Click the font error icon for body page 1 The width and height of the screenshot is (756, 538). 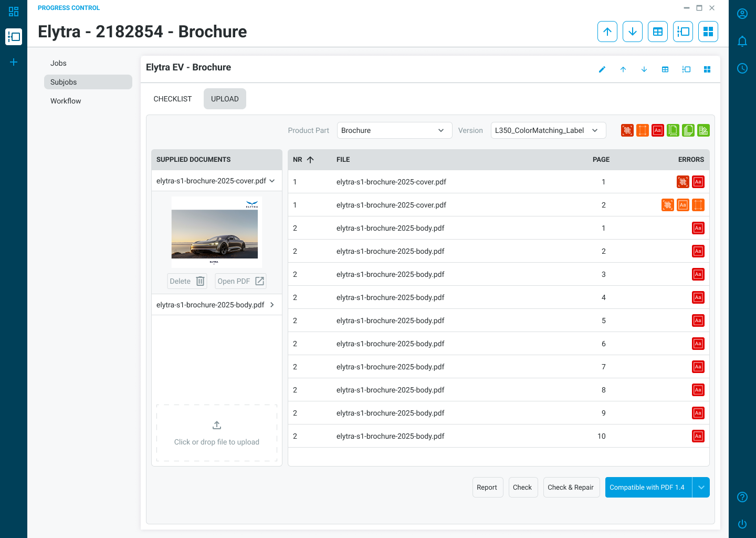(x=698, y=228)
